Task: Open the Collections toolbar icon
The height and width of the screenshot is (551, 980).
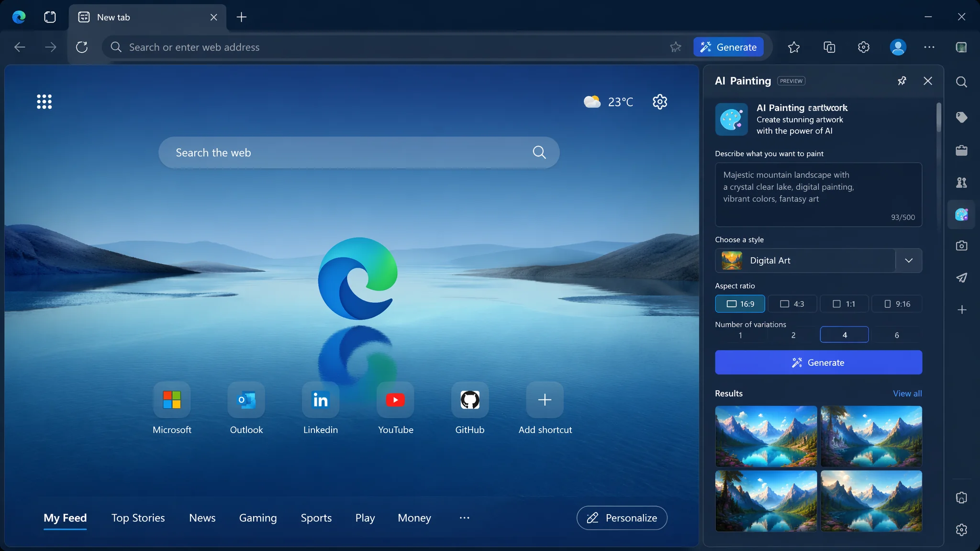Action: 829,47
